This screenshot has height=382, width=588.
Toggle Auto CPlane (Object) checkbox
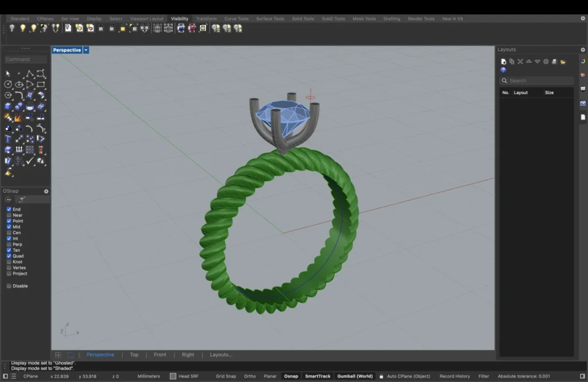381,376
